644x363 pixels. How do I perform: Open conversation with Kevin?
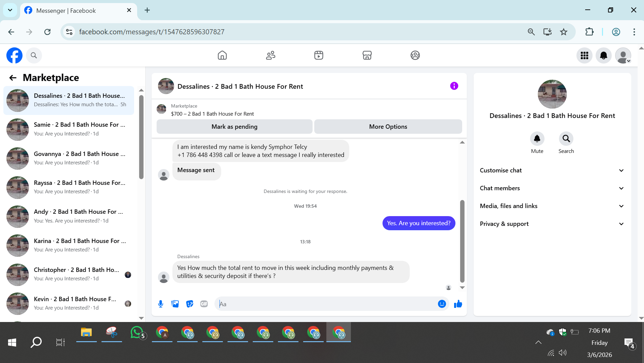[69, 304]
